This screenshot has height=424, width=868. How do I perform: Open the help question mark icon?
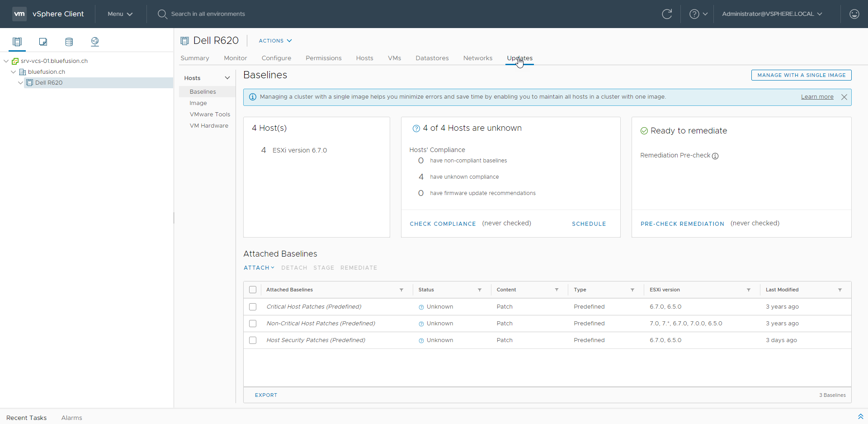(694, 14)
